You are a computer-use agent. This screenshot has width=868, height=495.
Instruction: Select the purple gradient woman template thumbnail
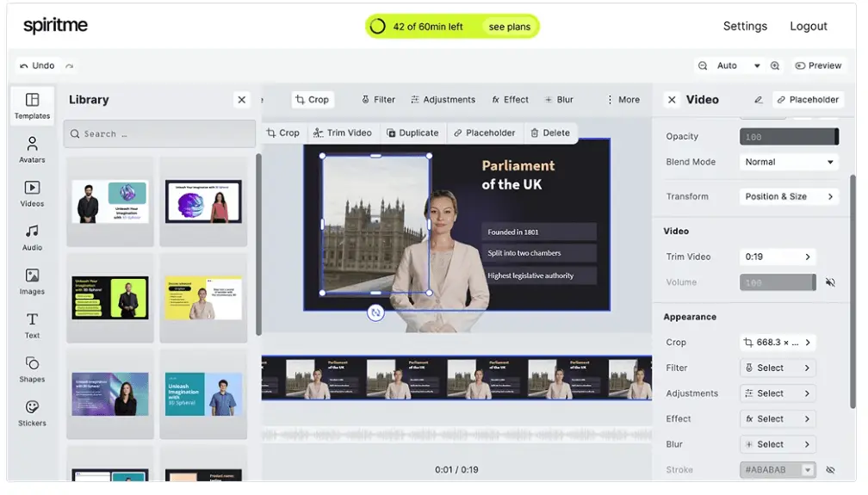pyautogui.click(x=110, y=394)
